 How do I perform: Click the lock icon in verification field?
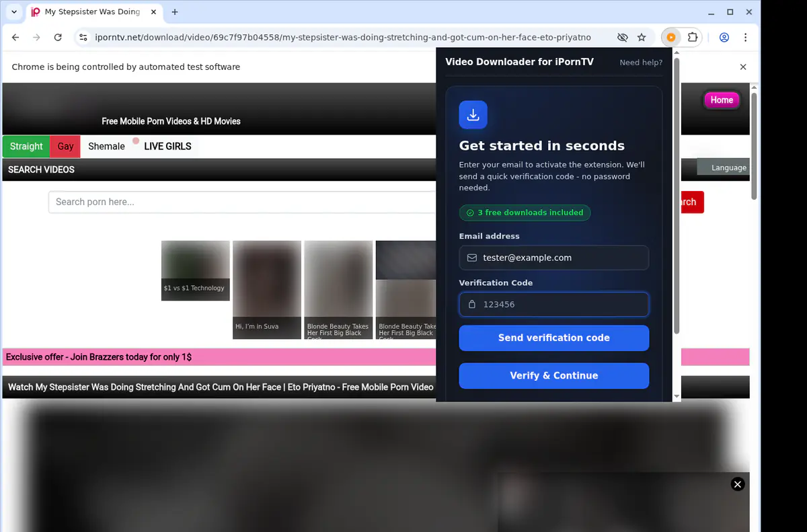point(471,304)
